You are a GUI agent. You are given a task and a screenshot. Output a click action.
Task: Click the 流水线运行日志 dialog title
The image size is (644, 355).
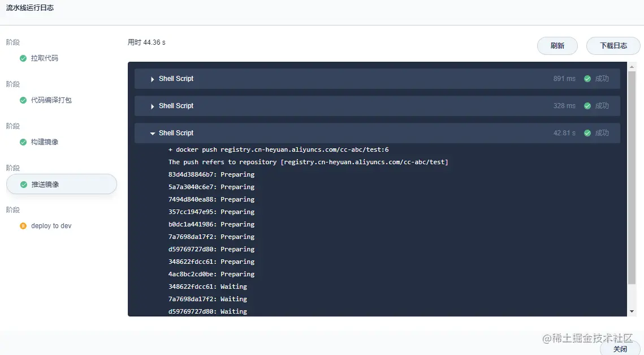click(29, 8)
